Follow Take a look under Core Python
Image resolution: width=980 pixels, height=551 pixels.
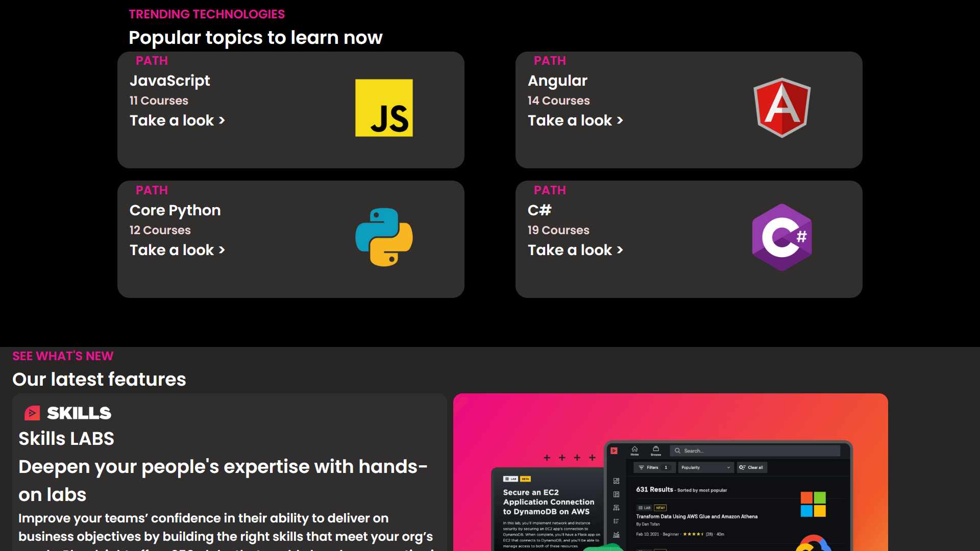click(177, 250)
